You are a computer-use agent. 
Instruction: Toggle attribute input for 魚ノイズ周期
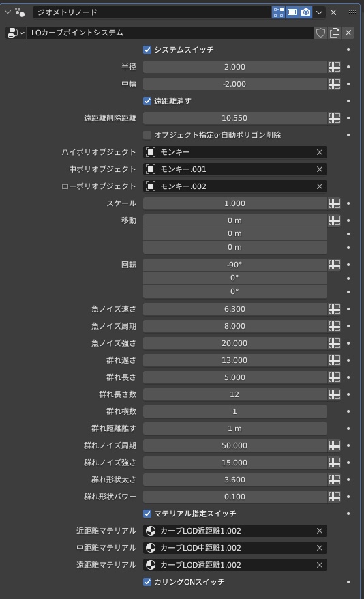tap(335, 326)
